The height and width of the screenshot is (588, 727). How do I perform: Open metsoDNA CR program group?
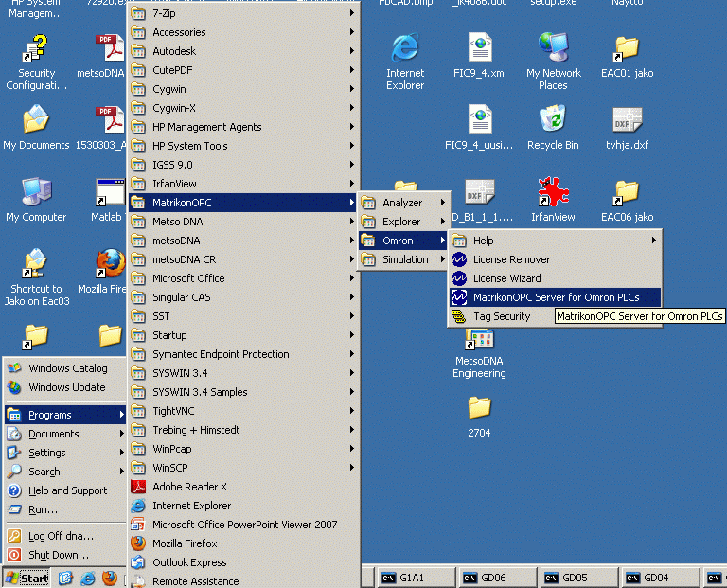[x=243, y=259]
